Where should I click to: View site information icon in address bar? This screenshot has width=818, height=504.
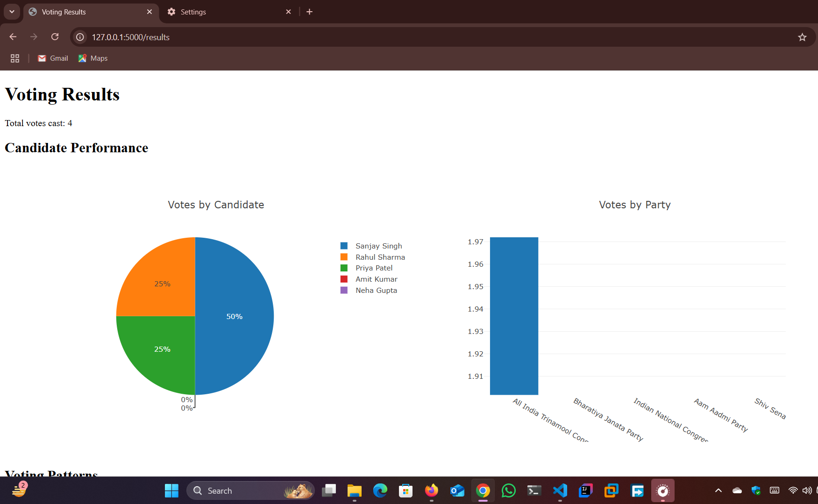80,37
